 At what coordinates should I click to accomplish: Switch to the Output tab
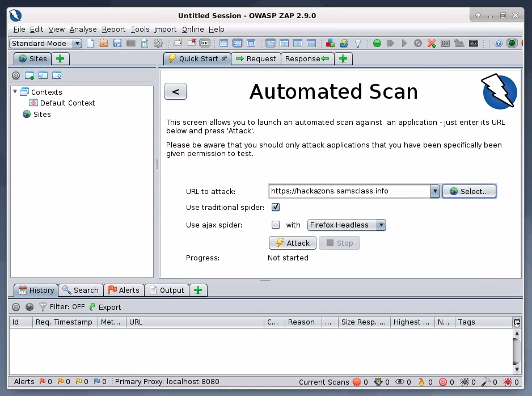(x=167, y=290)
